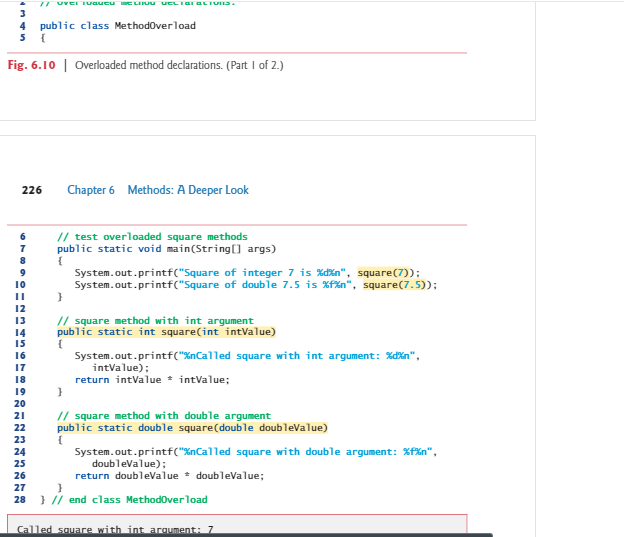The height and width of the screenshot is (537, 624).
Task: Click string "%nCalled square with int argument: %d%n"
Action: [297, 355]
